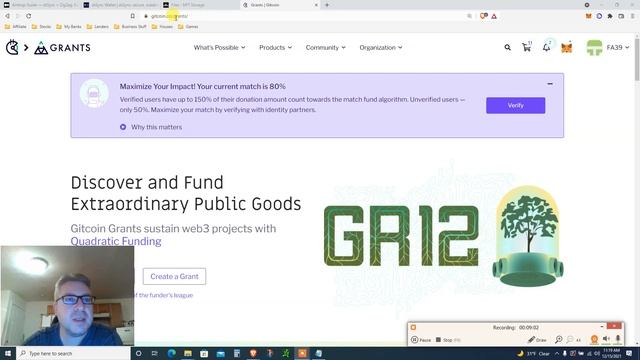This screenshot has width=640, height=360.
Task: Open the FA39 account dropdown arrow
Action: click(627, 48)
